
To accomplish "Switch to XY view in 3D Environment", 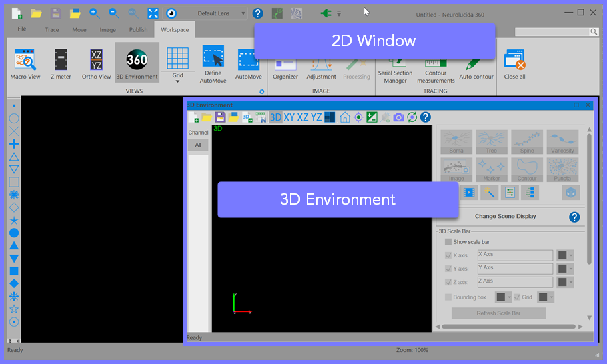I will pyautogui.click(x=289, y=117).
